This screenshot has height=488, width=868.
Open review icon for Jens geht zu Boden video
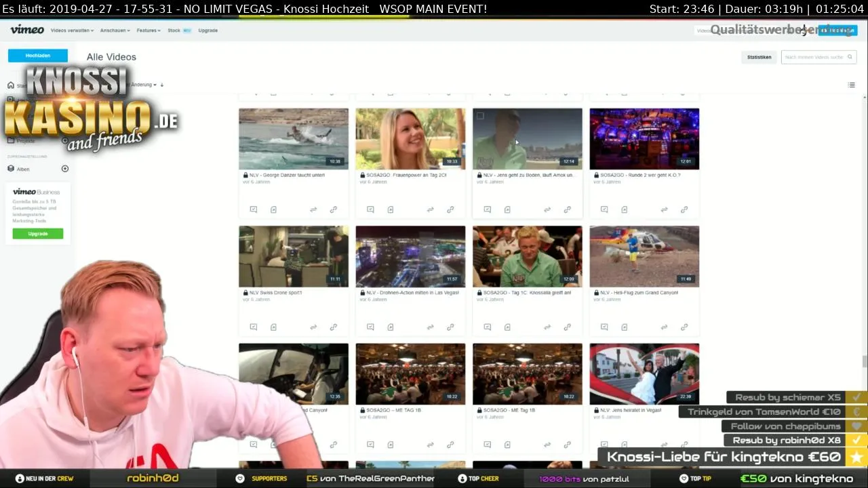[x=488, y=209]
